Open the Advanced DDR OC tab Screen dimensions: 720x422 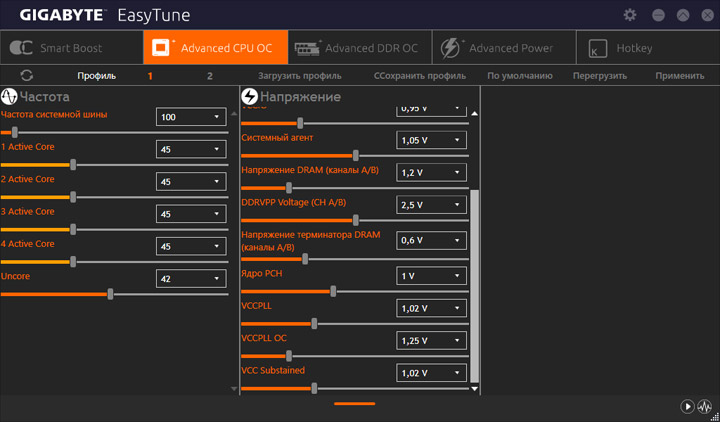click(360, 47)
